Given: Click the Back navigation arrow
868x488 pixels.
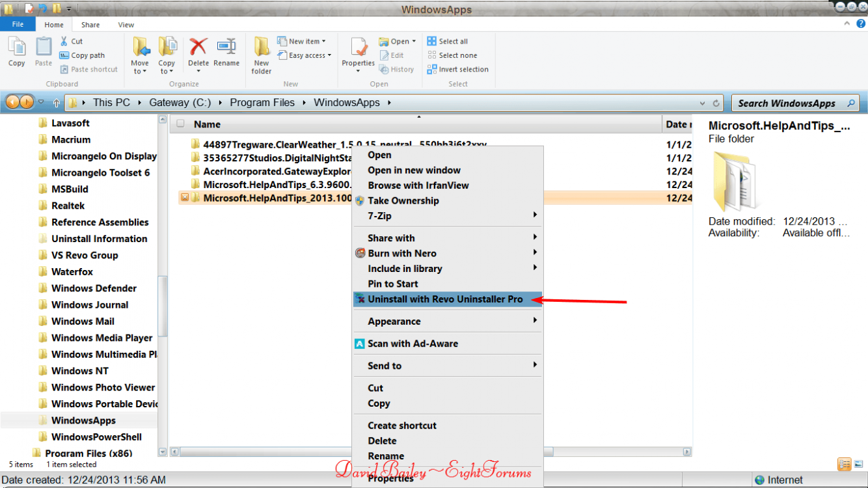Looking at the screenshot, I should pos(12,102).
